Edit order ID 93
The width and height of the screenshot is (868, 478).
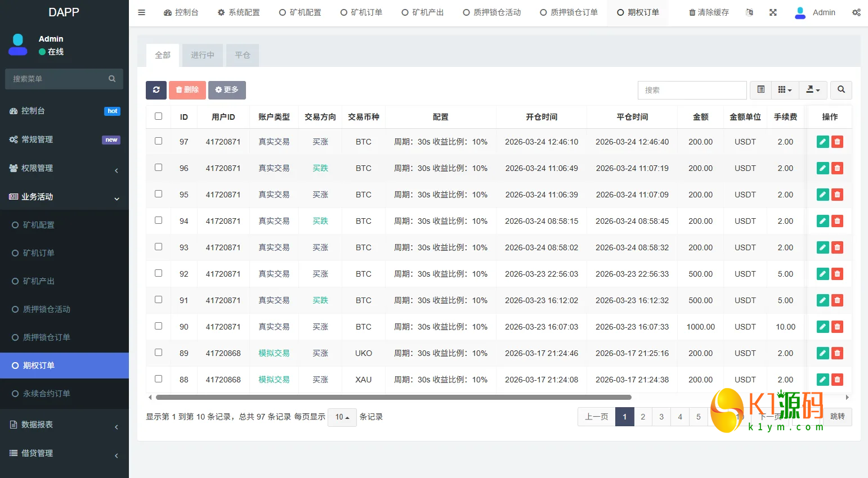822,247
